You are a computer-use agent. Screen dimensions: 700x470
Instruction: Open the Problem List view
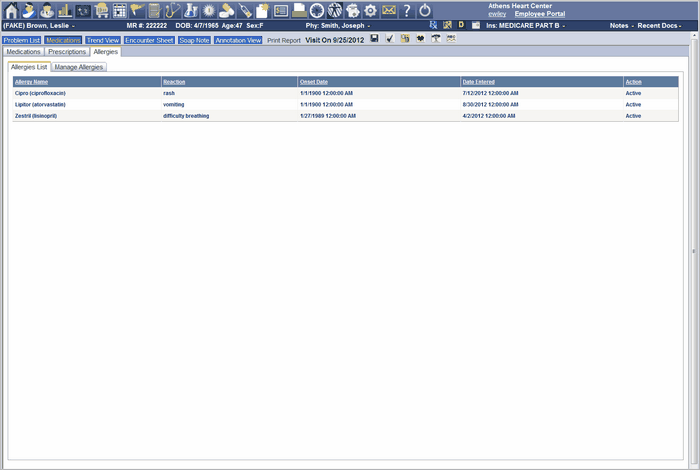click(x=21, y=40)
